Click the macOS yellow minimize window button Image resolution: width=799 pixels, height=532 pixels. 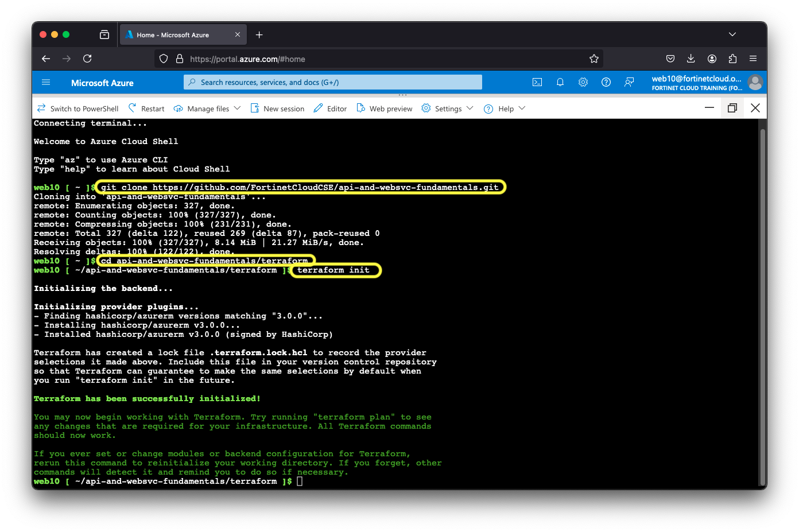coord(55,34)
